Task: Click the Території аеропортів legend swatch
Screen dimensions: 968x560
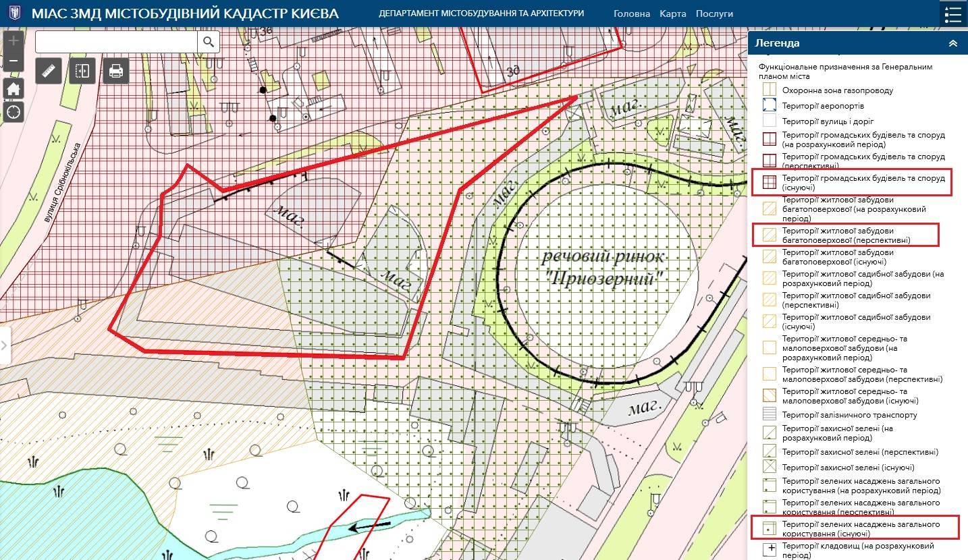Action: (x=769, y=105)
